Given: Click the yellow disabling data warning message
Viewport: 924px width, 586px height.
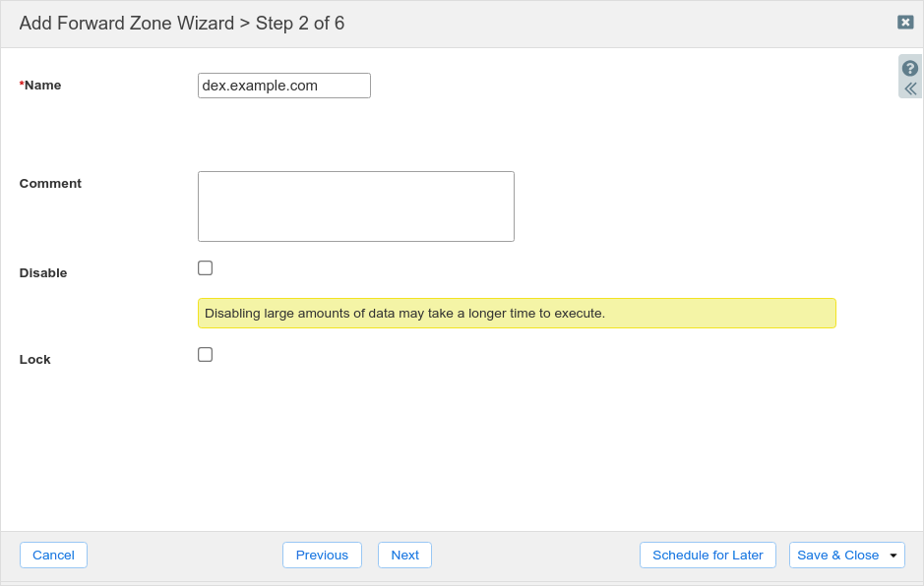Looking at the screenshot, I should click(x=516, y=314).
